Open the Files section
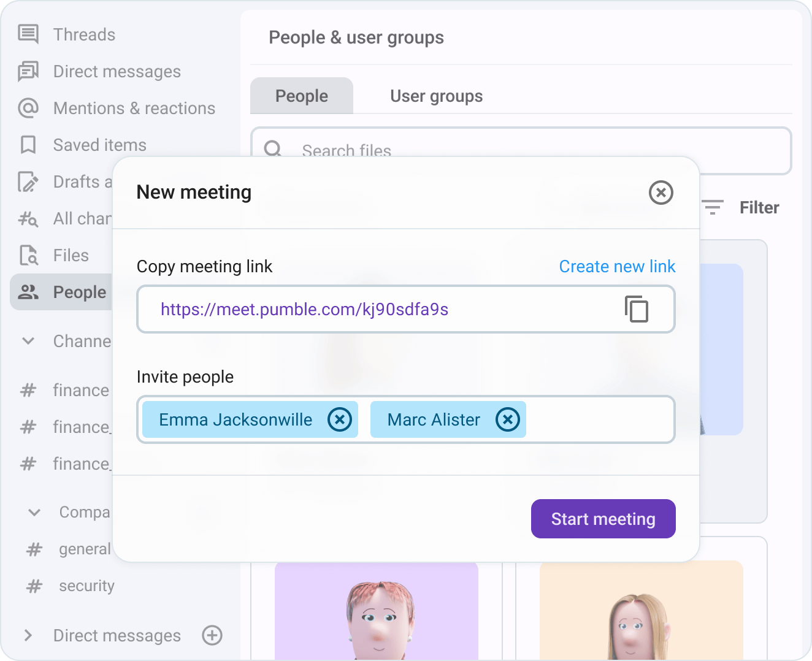 70,255
